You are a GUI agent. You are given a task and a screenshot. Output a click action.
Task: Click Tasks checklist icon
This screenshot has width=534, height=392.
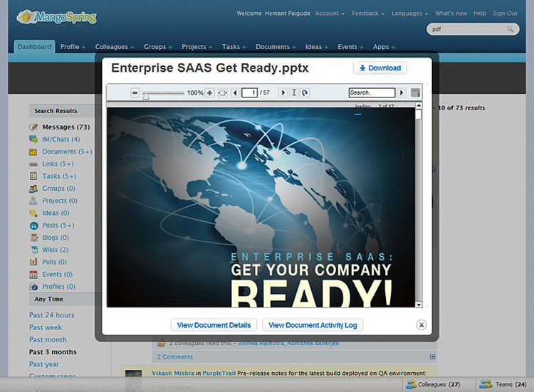pyautogui.click(x=33, y=176)
